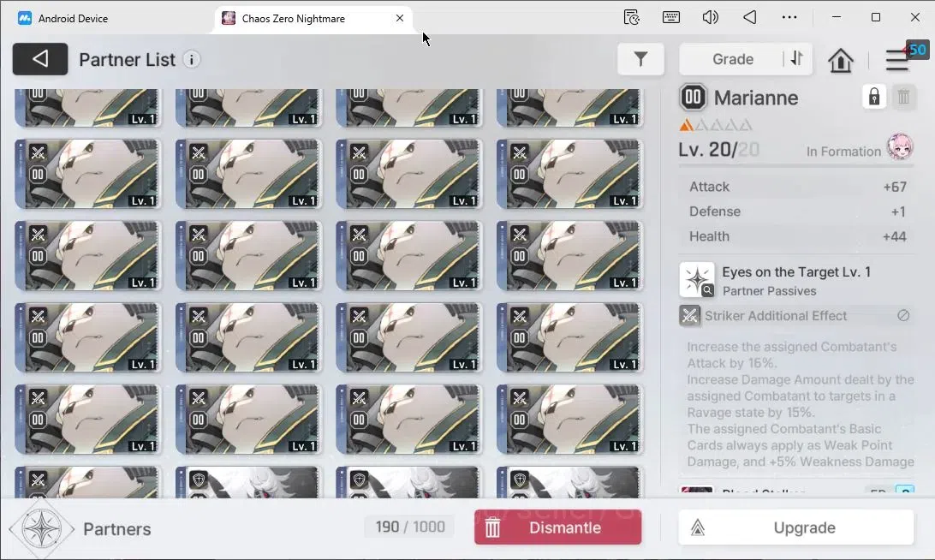View the in-formation character portrait
This screenshot has width=935, height=560.
(x=900, y=146)
